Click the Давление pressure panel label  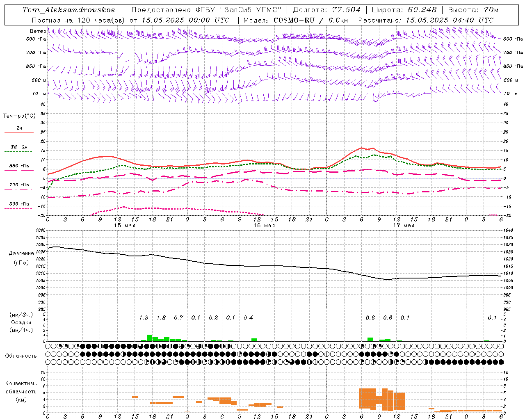pos(21,253)
